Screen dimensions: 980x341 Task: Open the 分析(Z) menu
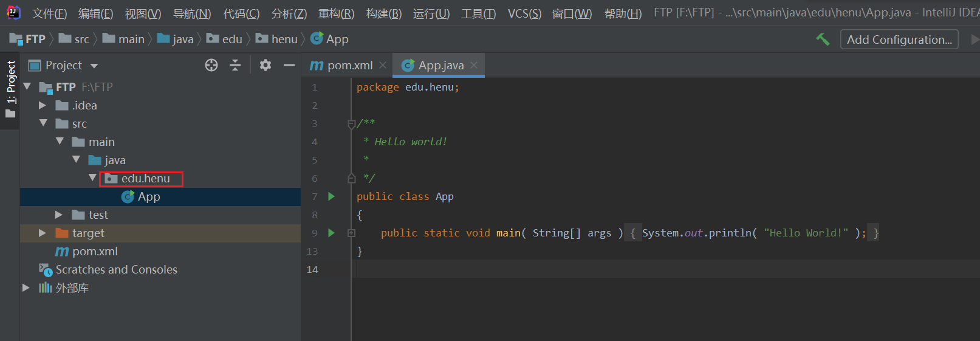coord(289,13)
